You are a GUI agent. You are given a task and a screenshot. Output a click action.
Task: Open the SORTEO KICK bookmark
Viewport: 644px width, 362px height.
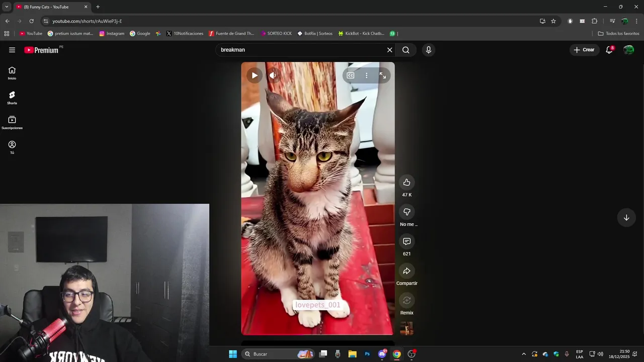pos(276,34)
